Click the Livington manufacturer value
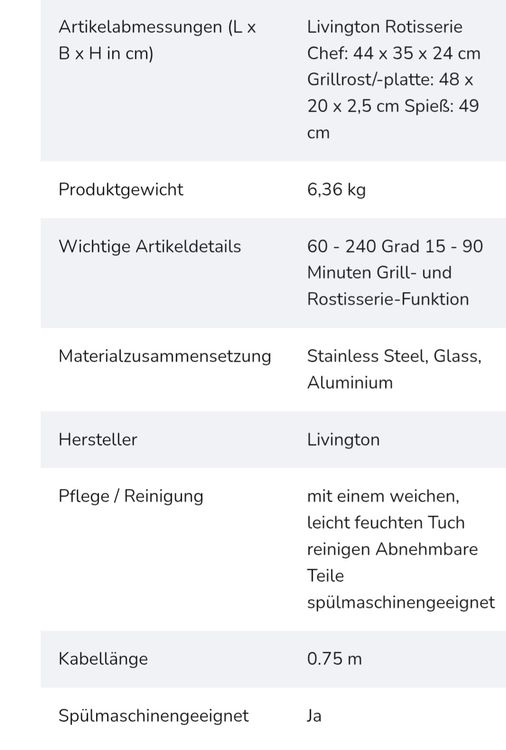 [343, 440]
